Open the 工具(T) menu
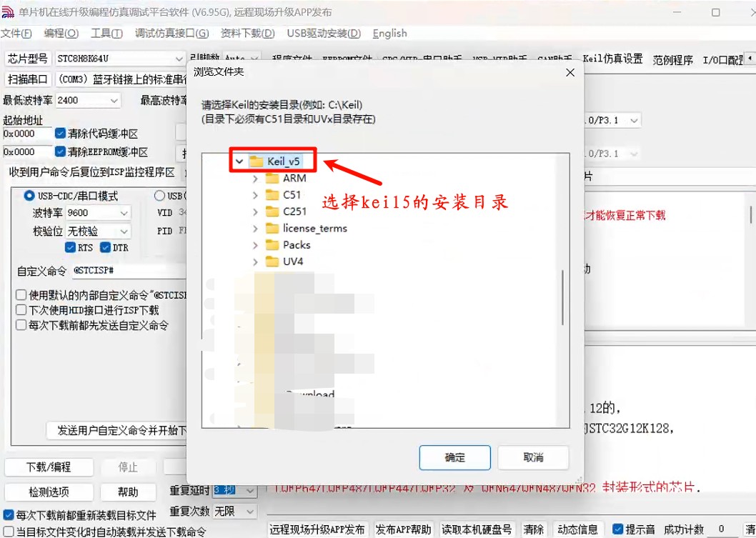Screen dimensions: 756x538 tap(106, 34)
